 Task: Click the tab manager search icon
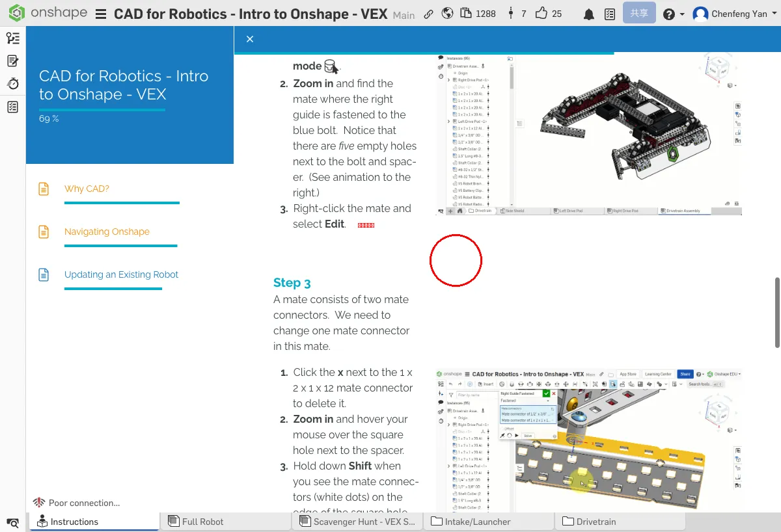pos(13,522)
